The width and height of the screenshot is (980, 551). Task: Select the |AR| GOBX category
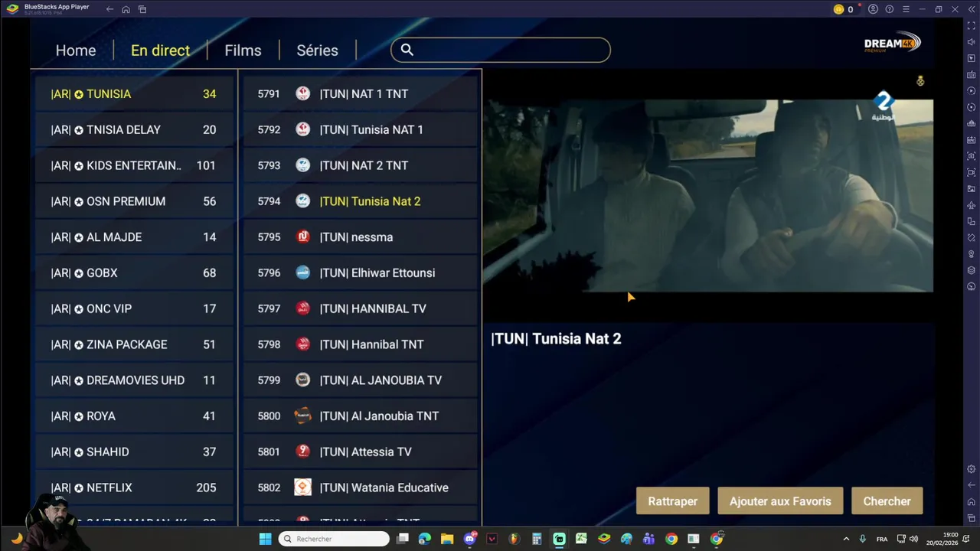coord(134,272)
